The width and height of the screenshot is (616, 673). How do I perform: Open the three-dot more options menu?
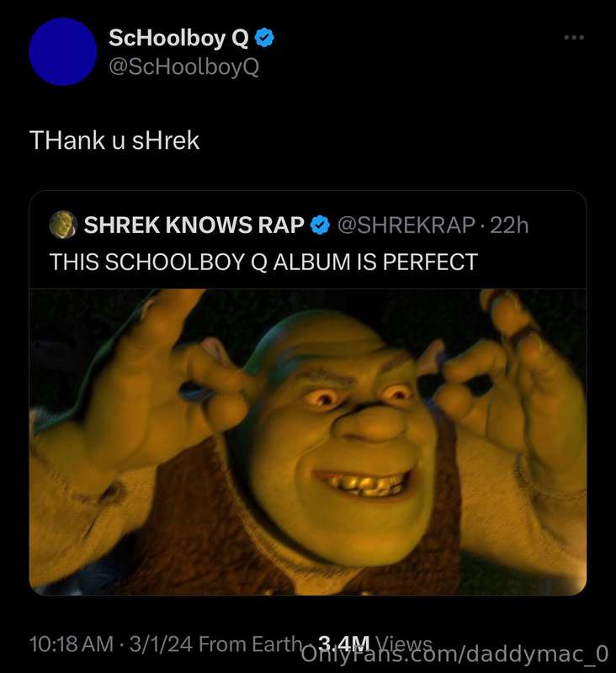(x=573, y=37)
